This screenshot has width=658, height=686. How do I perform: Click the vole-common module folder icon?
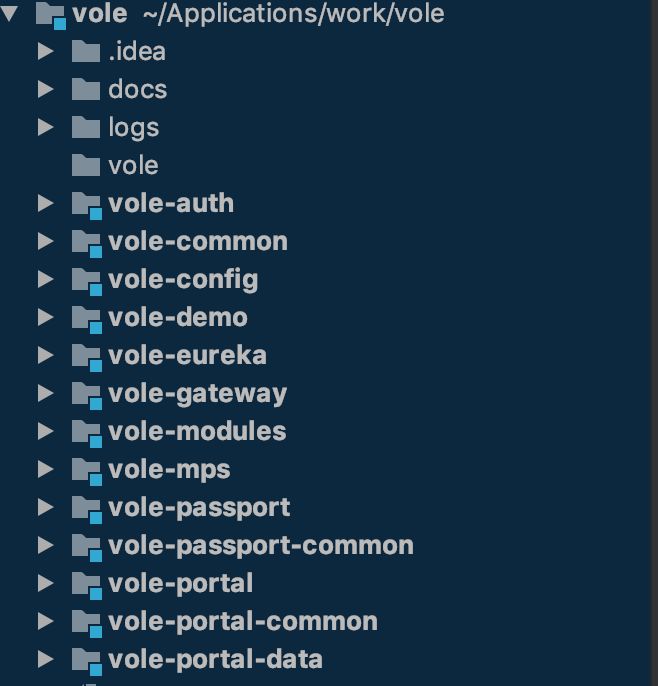point(87,242)
